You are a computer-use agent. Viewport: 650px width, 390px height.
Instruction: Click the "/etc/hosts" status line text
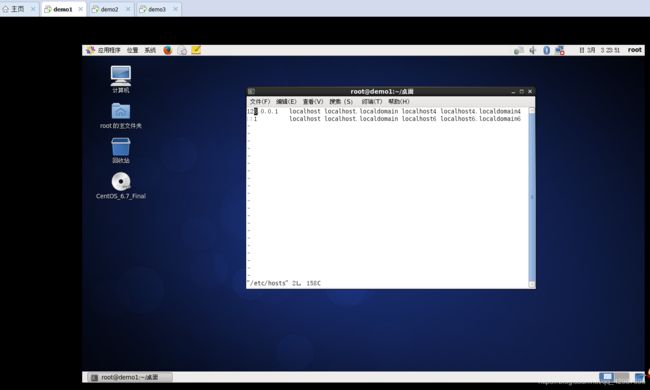pos(284,283)
